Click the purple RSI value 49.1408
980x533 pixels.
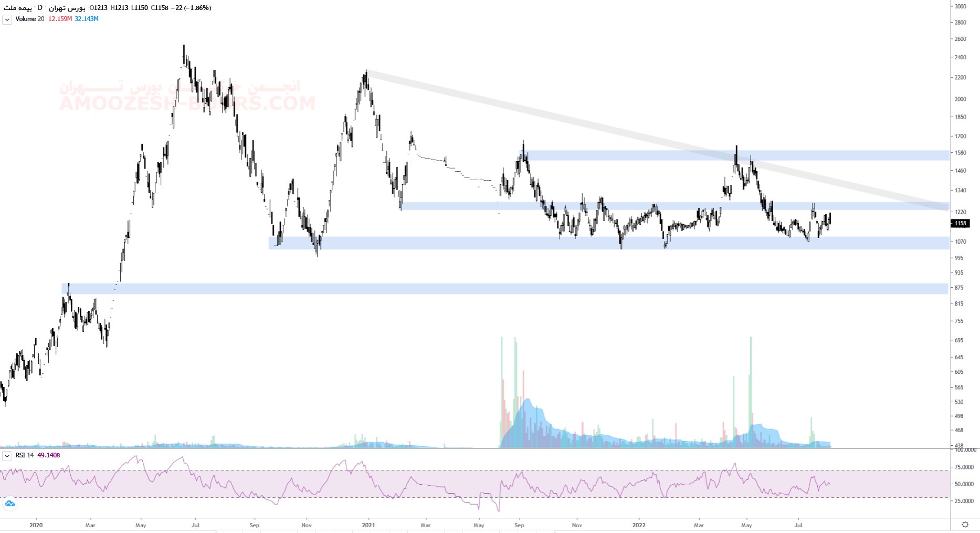48,455
